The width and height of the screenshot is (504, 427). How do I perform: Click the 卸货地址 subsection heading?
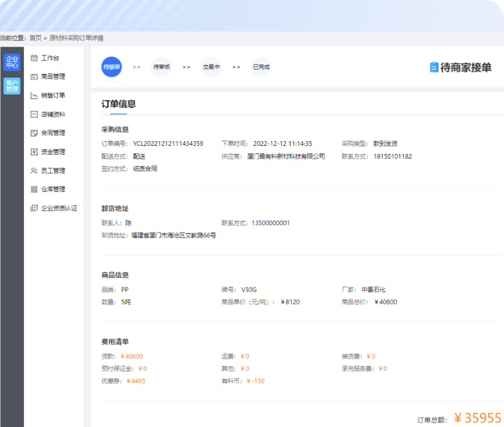[x=115, y=209]
